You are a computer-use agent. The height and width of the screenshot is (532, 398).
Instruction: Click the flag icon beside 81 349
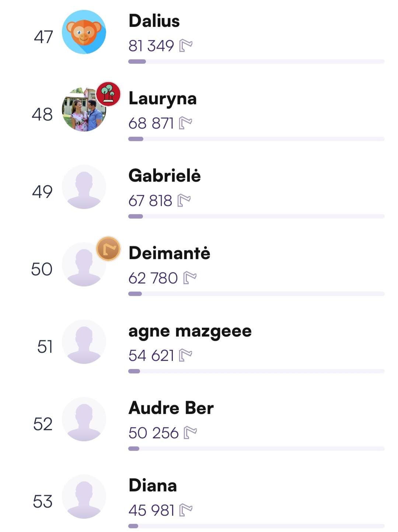coord(186,46)
